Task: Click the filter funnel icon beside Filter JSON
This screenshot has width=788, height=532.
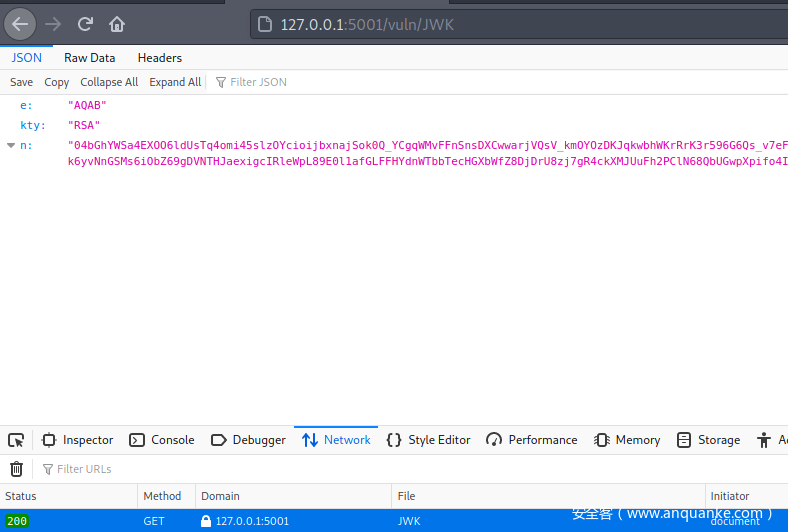Action: pyautogui.click(x=221, y=82)
